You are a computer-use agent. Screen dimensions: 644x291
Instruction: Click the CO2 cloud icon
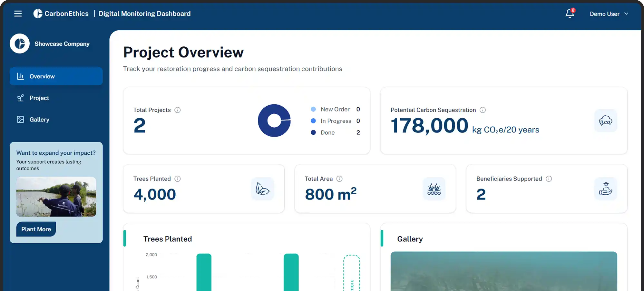click(605, 121)
